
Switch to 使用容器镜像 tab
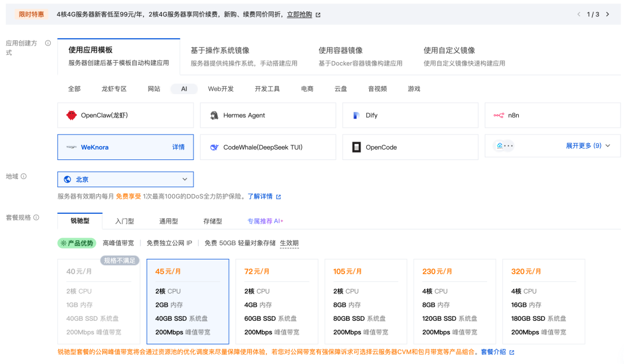(360, 56)
